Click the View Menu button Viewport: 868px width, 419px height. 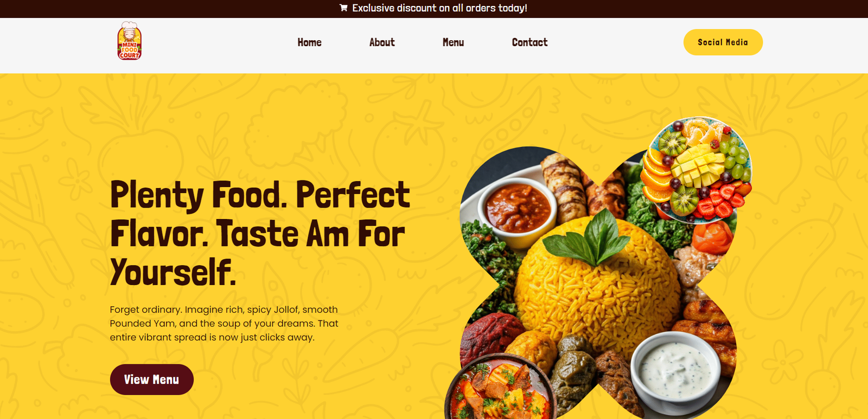coord(152,379)
